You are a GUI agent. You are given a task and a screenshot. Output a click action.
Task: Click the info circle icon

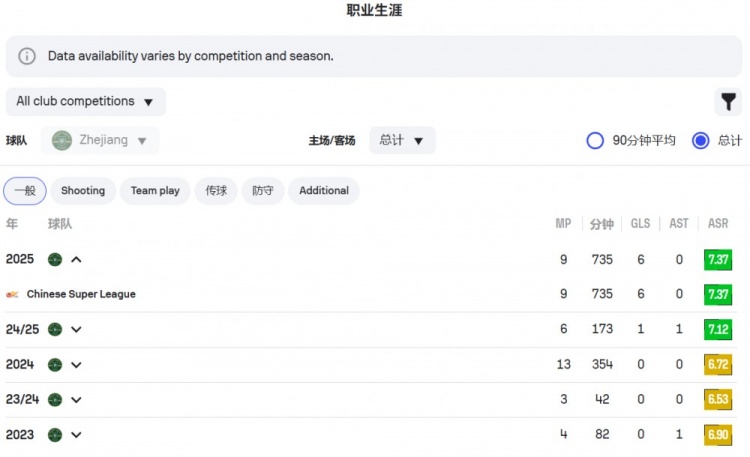point(27,56)
